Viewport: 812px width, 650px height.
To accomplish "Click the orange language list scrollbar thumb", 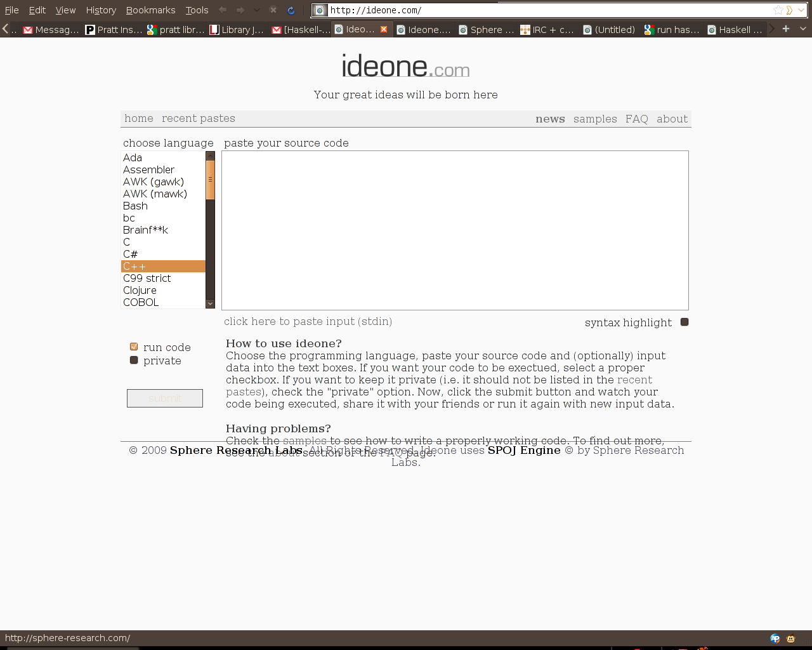I will 210,180.
